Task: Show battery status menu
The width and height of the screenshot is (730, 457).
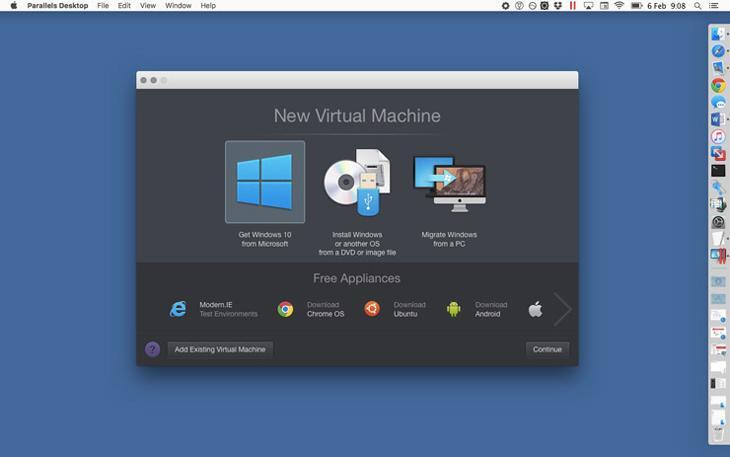Action: pyautogui.click(x=636, y=6)
